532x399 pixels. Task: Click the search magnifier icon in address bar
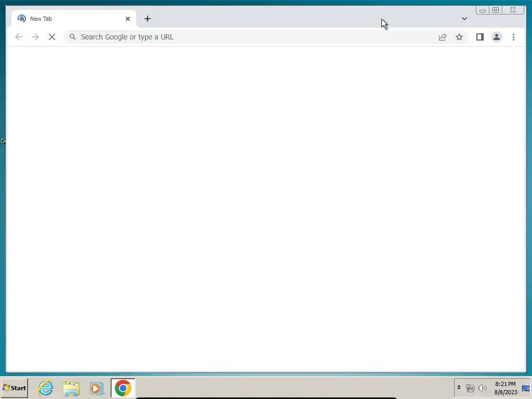point(73,37)
